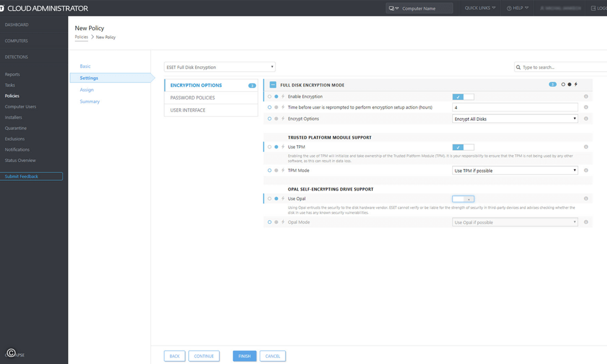
Task: Click the info icon for Use Opal
Action: tap(586, 199)
